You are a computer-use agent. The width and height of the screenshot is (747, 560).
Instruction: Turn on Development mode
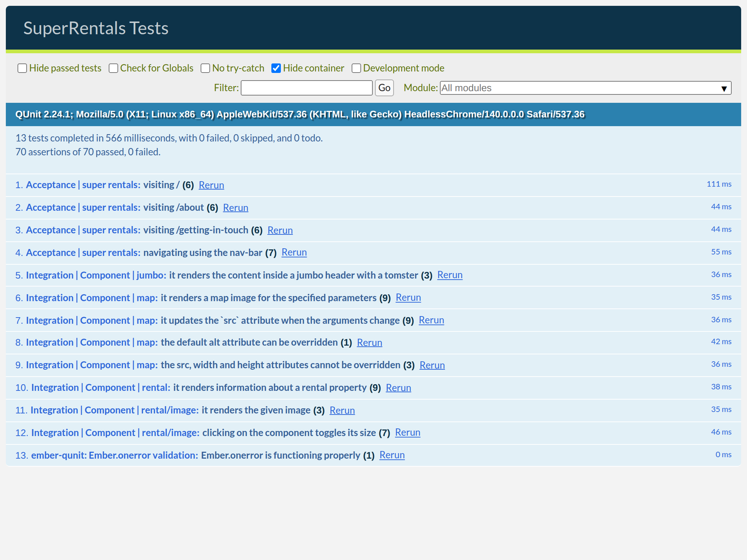[356, 68]
